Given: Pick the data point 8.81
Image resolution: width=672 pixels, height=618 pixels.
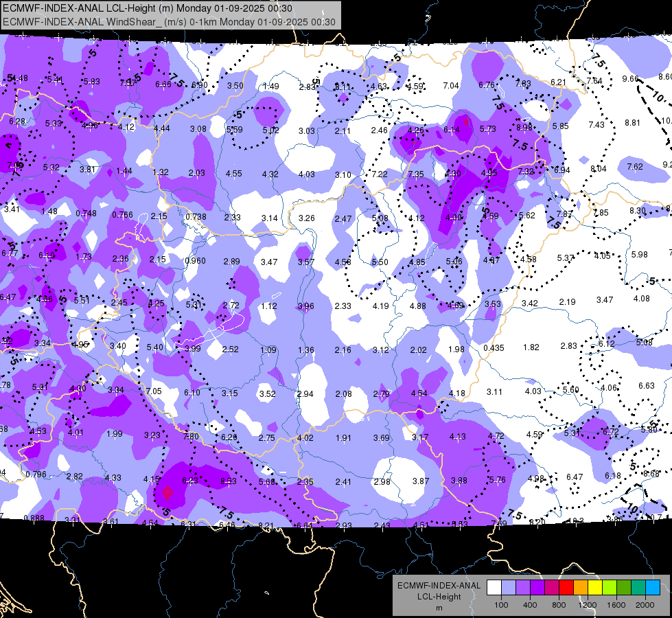Looking at the screenshot, I should point(633,123).
